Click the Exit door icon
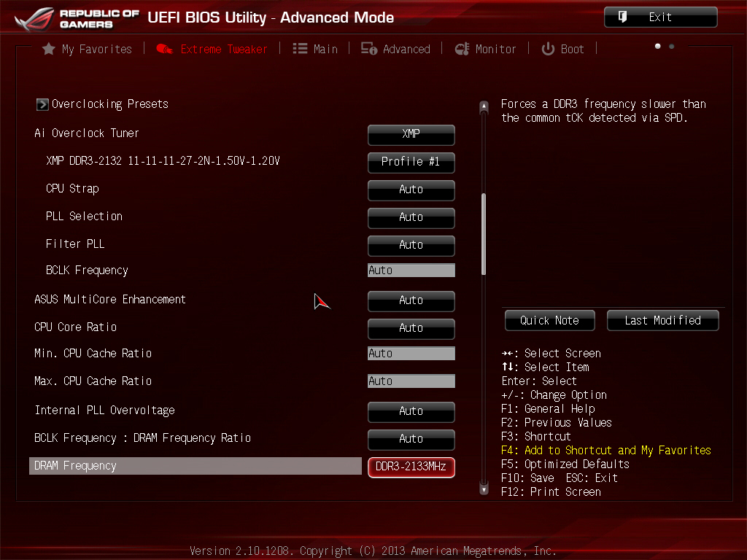The width and height of the screenshot is (747, 560). pyautogui.click(x=622, y=17)
